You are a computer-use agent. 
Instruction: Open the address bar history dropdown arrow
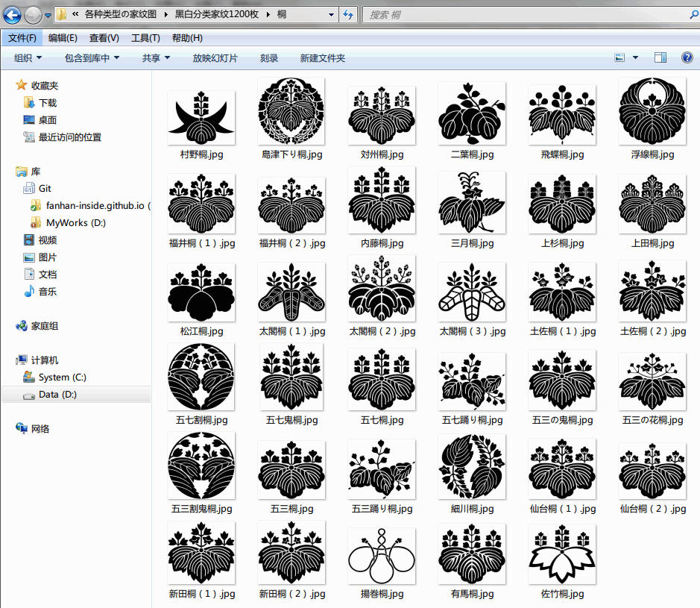pyautogui.click(x=331, y=15)
